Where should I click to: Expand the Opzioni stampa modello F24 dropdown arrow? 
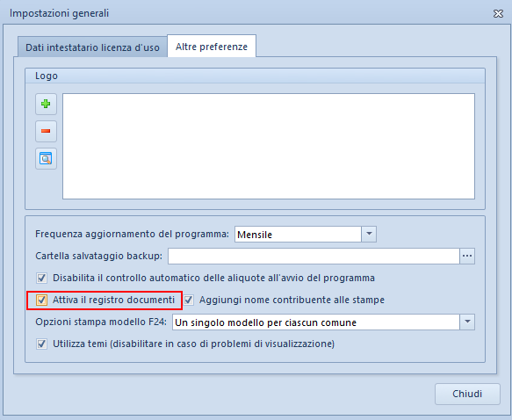point(467,322)
